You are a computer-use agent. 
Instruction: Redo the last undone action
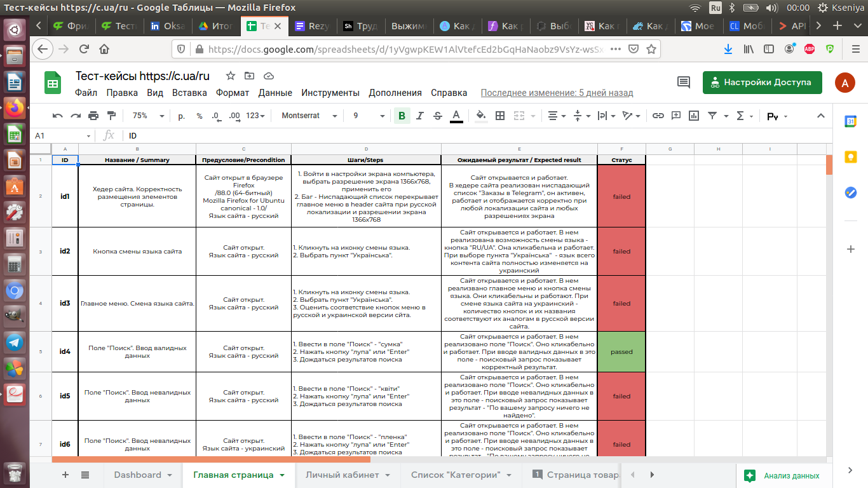(76, 116)
